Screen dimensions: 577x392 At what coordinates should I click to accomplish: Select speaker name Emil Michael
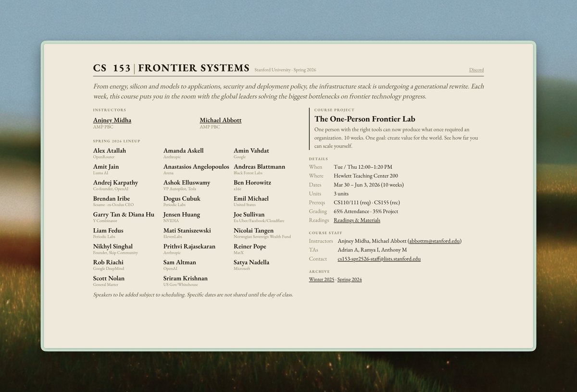point(251,198)
